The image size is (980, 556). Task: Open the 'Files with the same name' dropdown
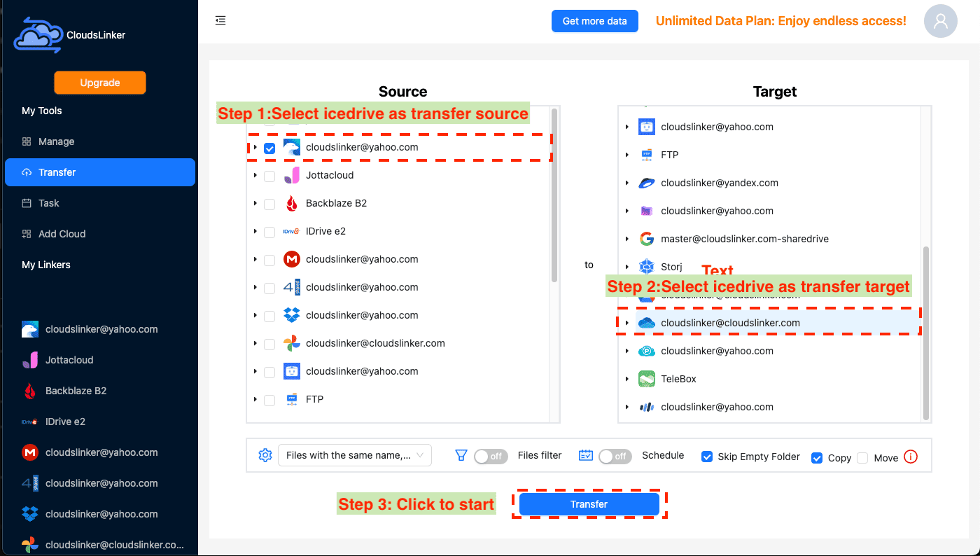(x=355, y=455)
